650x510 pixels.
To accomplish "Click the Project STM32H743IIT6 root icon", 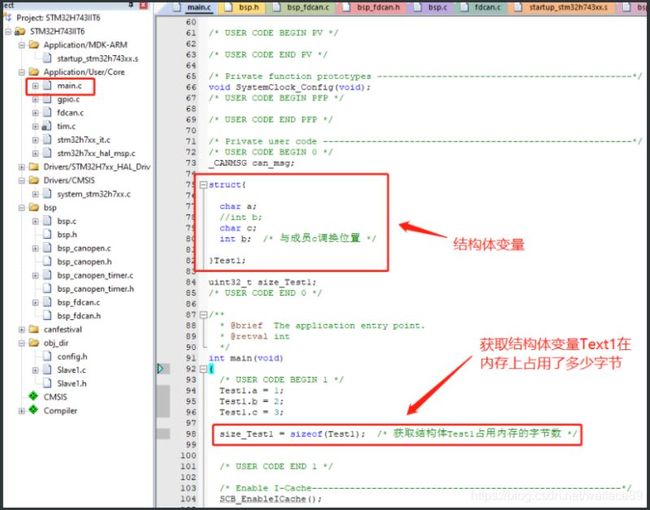I will pos(7,17).
